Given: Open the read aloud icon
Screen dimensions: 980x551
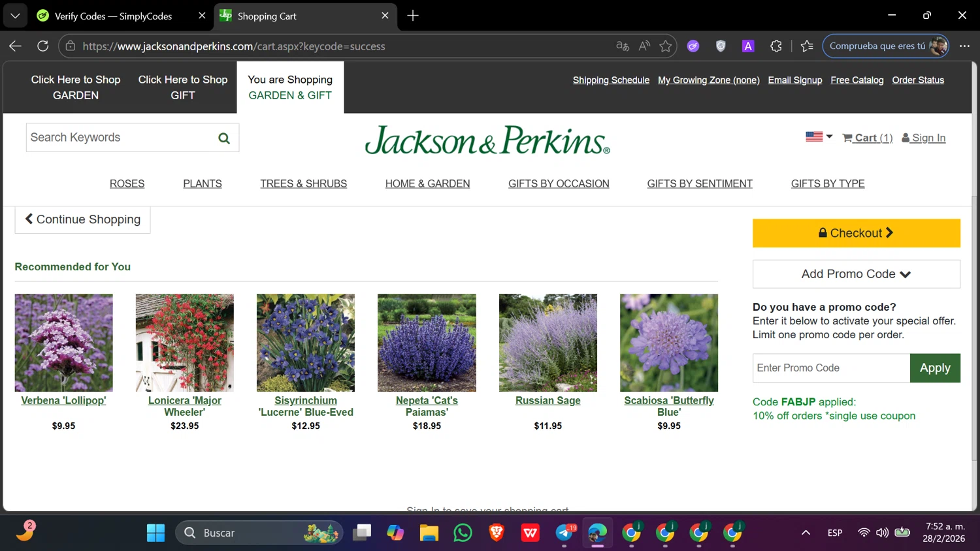Looking at the screenshot, I should [x=644, y=46].
